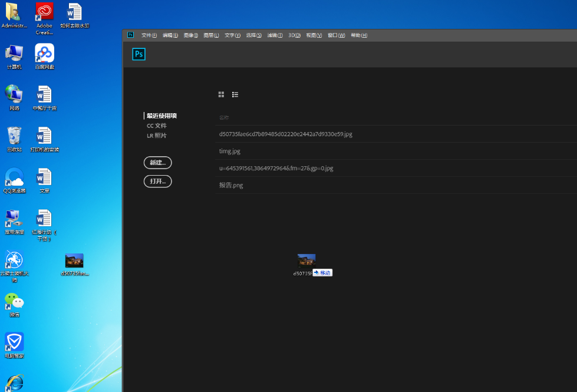
Task: Open the QQ浏览器 shortcut
Action: coord(14,180)
